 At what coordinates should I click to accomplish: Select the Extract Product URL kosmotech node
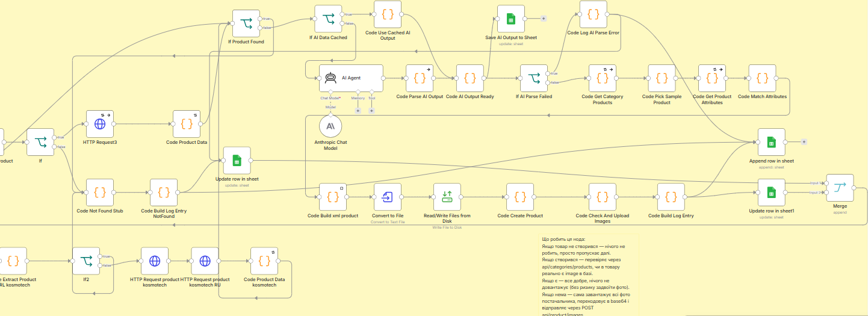pyautogui.click(x=14, y=261)
